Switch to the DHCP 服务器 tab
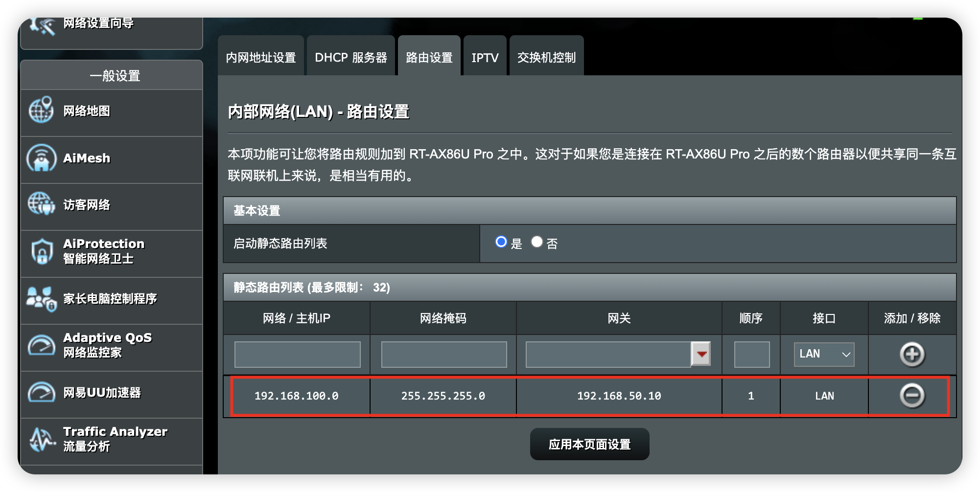 click(350, 58)
